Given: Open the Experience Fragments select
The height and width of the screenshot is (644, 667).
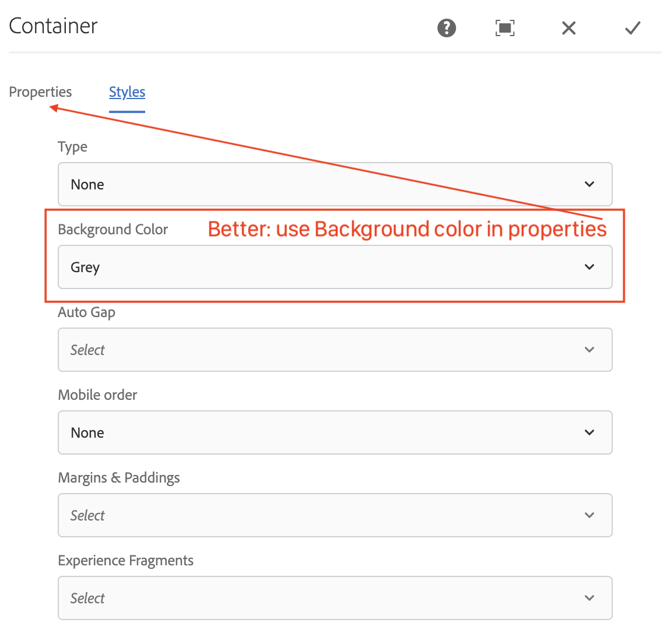Looking at the screenshot, I should 335,598.
